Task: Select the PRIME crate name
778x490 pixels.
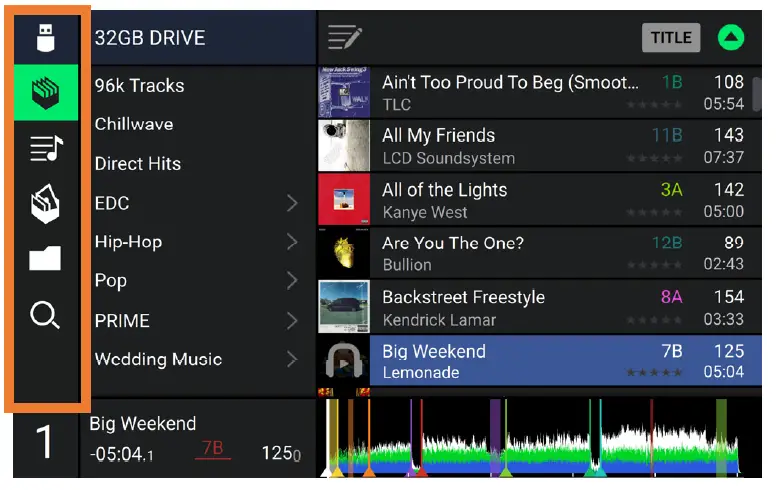Action: [122, 321]
